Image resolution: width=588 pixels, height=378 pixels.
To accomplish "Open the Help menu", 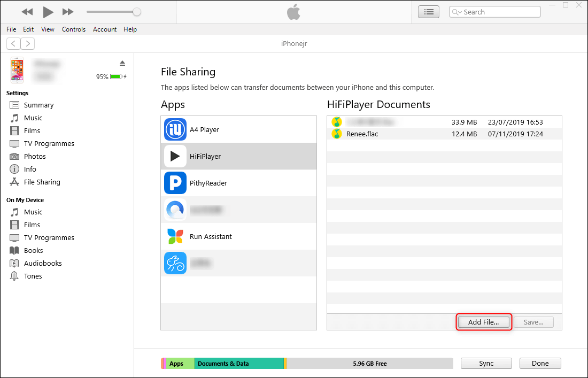I will [x=130, y=29].
